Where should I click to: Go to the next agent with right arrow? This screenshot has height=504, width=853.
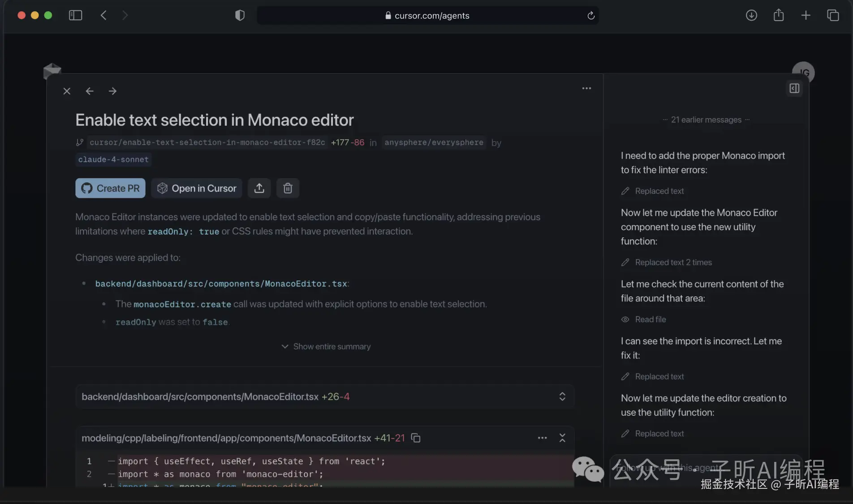point(112,91)
